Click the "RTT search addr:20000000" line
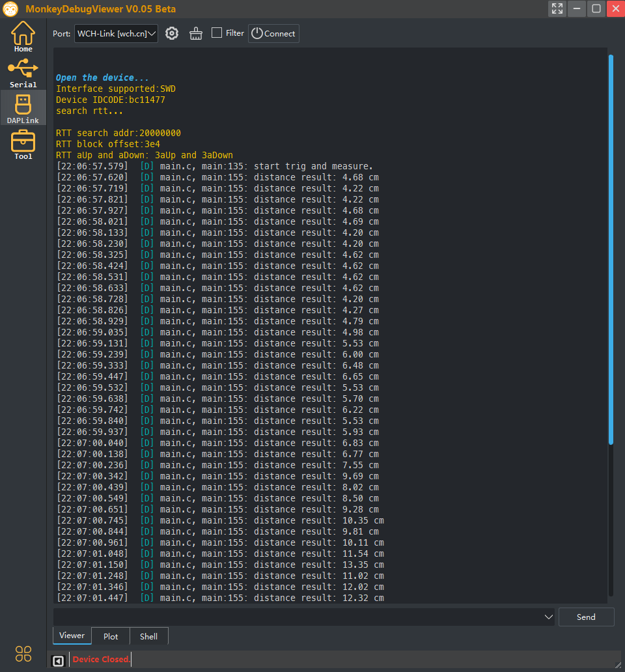This screenshot has height=672, width=625. pos(118,133)
